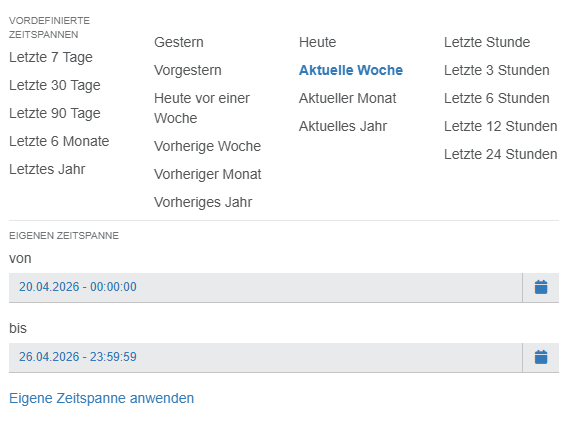
Task: Select 'Vorherige Woche' range
Action: 208,146
